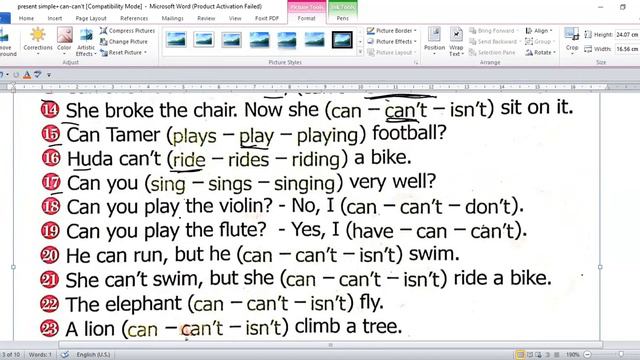
Task: Click the Redo button in Quick Access Toolbar
Action: [x=16, y=75]
